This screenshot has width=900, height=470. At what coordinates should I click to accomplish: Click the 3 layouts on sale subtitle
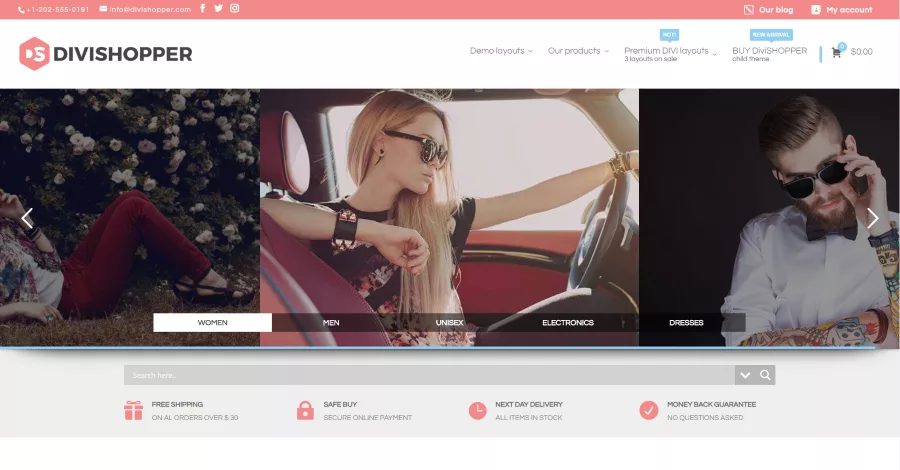click(650, 59)
